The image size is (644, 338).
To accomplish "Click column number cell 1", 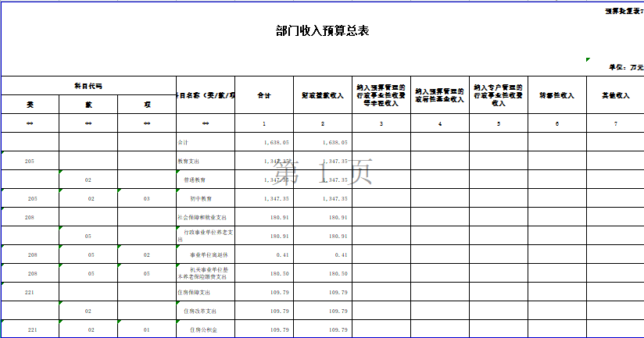I will pyautogui.click(x=264, y=123).
